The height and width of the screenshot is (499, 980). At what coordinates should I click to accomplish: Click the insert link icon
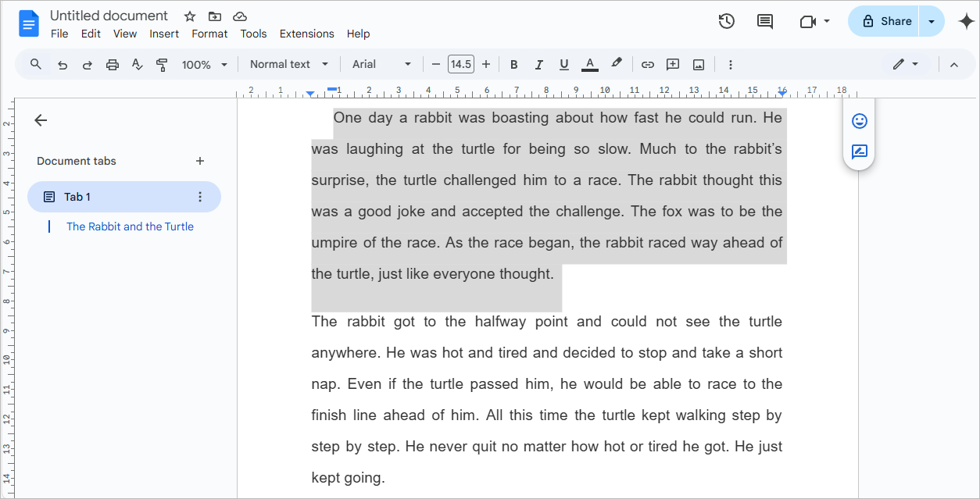click(647, 65)
